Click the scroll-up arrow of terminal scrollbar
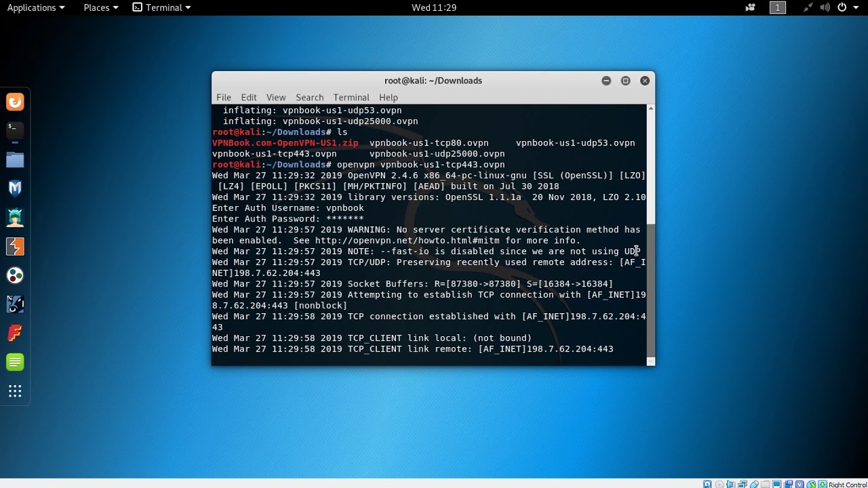This screenshot has height=488, width=868. [x=651, y=108]
